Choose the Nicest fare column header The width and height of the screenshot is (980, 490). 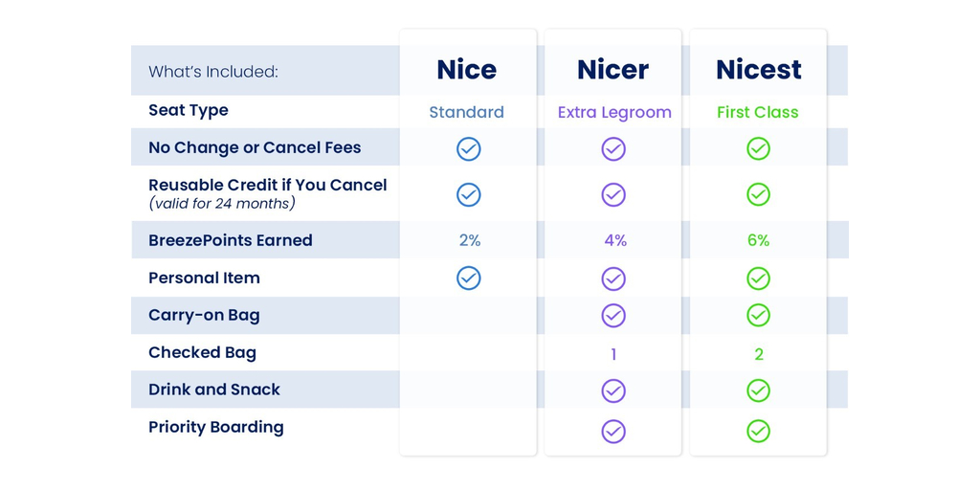(x=758, y=70)
